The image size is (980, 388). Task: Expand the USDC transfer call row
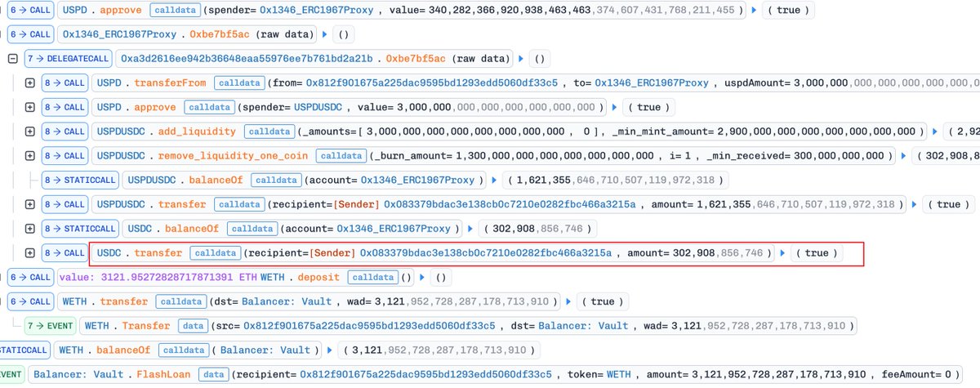(x=30, y=253)
